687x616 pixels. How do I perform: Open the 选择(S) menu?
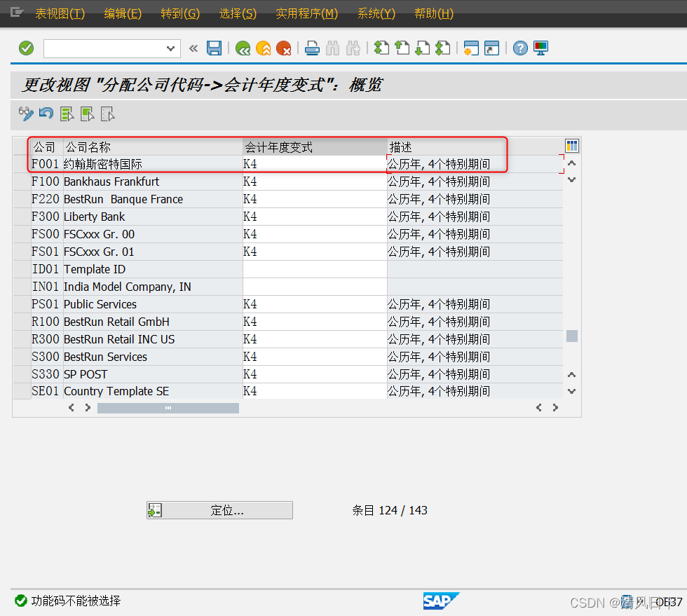[x=238, y=13]
